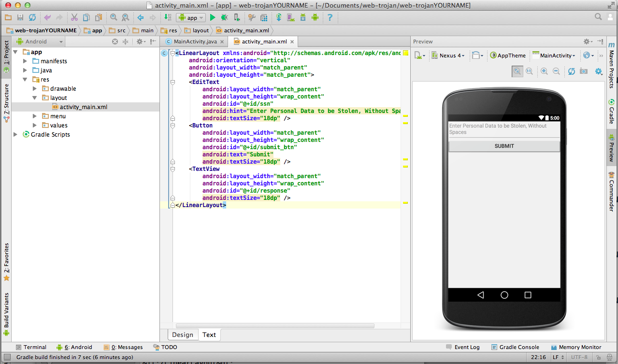Zoom in the layout preview
The width and height of the screenshot is (618, 364).
point(544,71)
